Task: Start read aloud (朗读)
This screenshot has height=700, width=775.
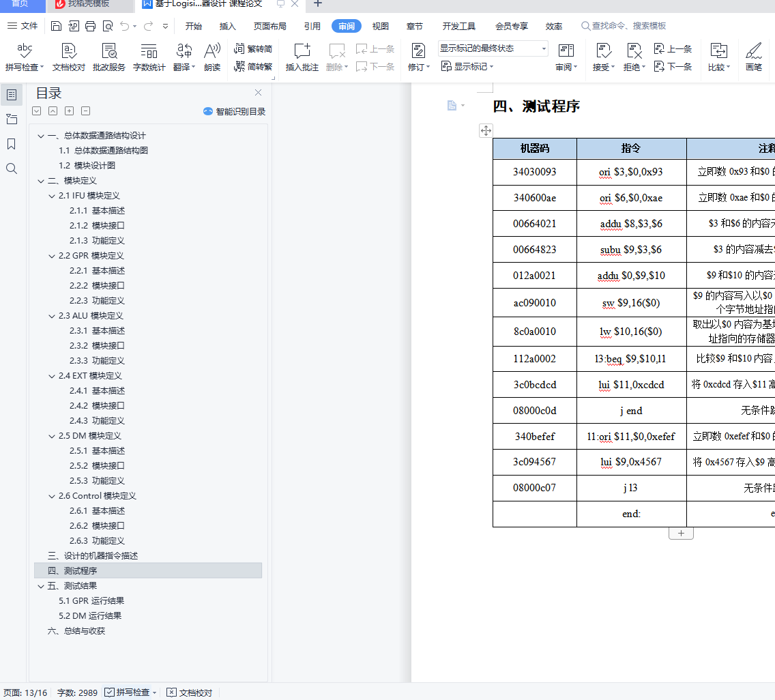Action: point(212,57)
